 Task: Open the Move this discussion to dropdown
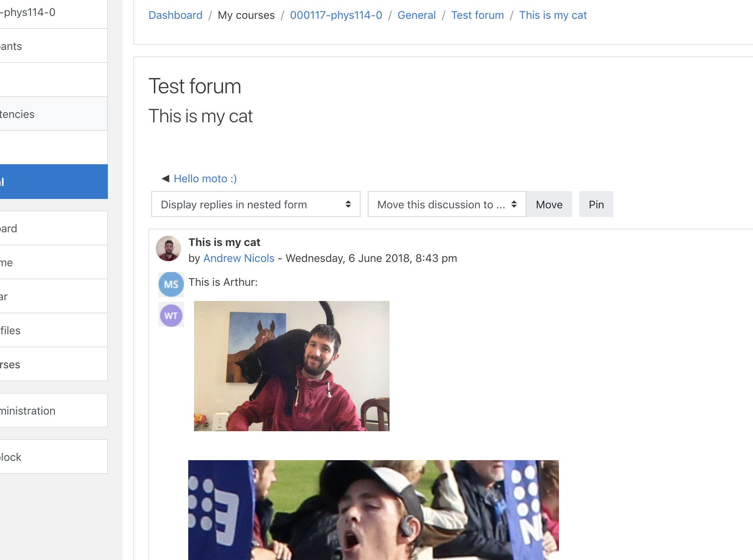click(447, 204)
